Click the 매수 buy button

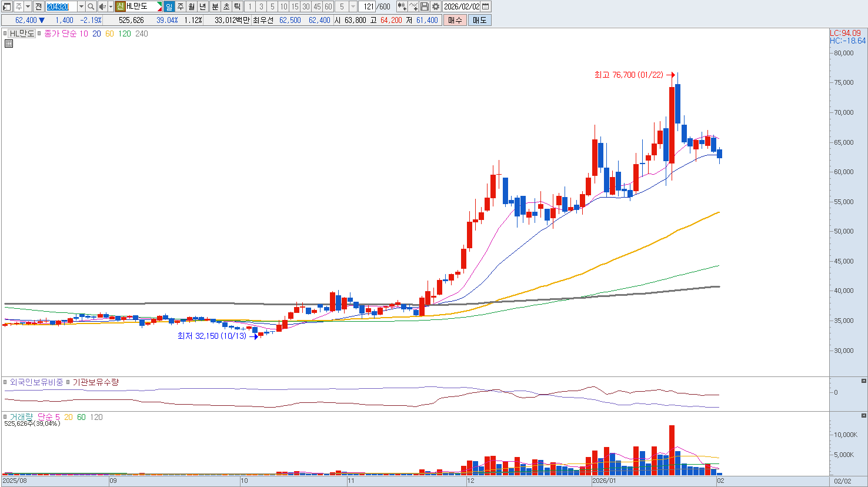coord(455,20)
